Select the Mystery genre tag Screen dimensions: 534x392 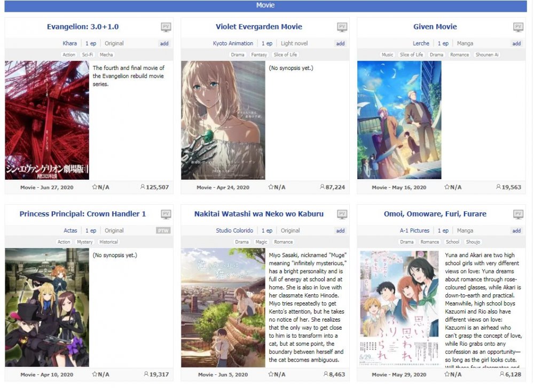point(85,242)
